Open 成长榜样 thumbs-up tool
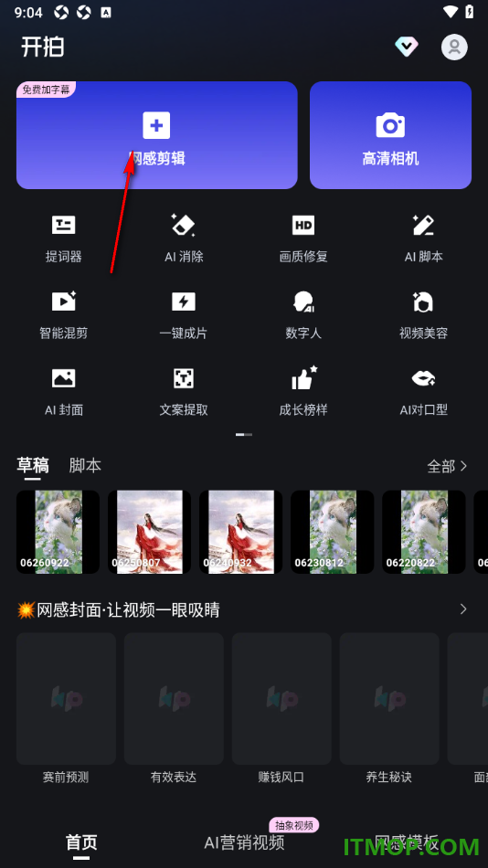This screenshot has width=488, height=868. [x=303, y=392]
